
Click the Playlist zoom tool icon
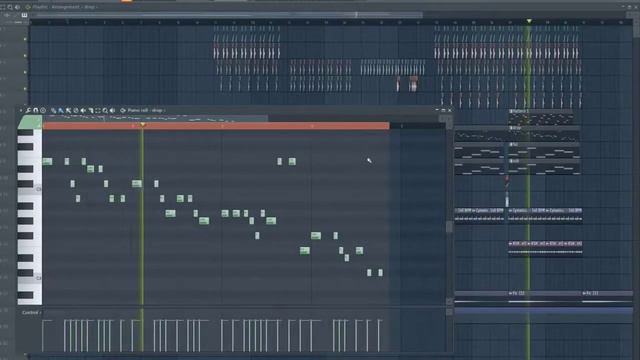[10, 7]
